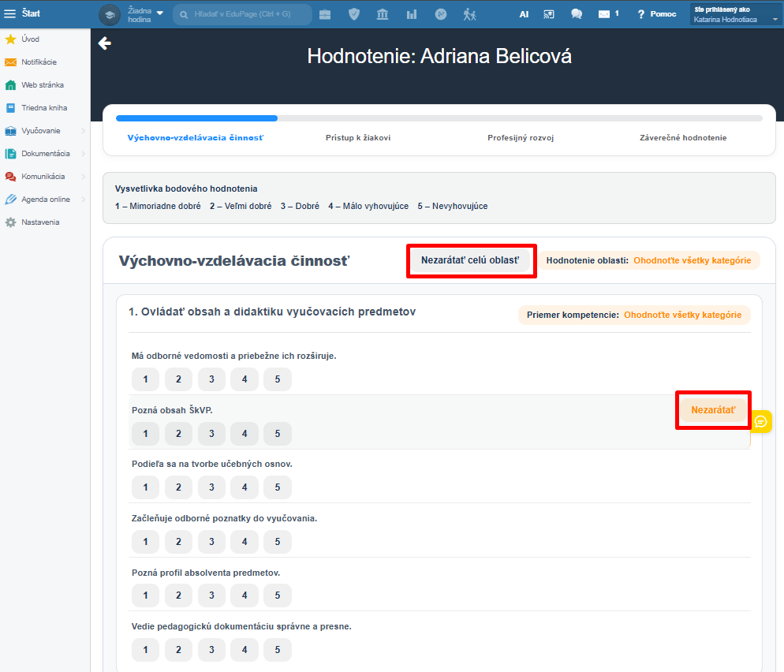Screen dimensions: 784x672
Task: Click the Hodnotenie: Adriana Belicová title
Action: [x=439, y=56]
